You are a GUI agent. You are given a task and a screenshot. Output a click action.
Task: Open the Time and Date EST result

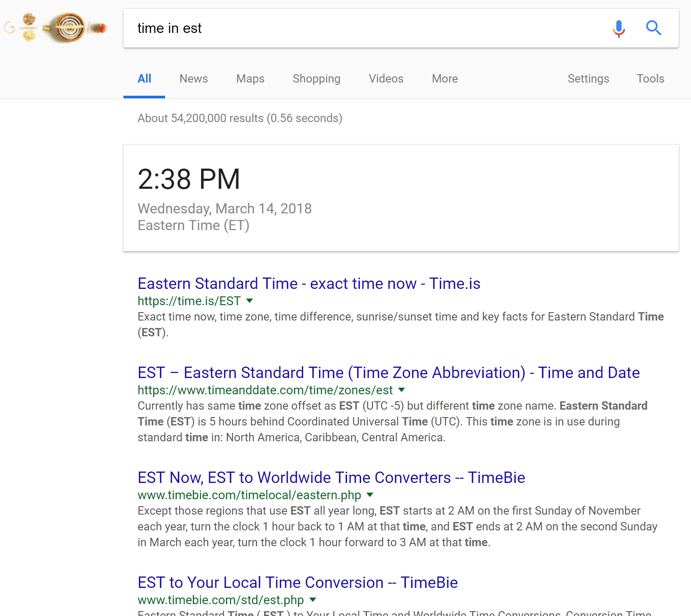[x=388, y=373]
